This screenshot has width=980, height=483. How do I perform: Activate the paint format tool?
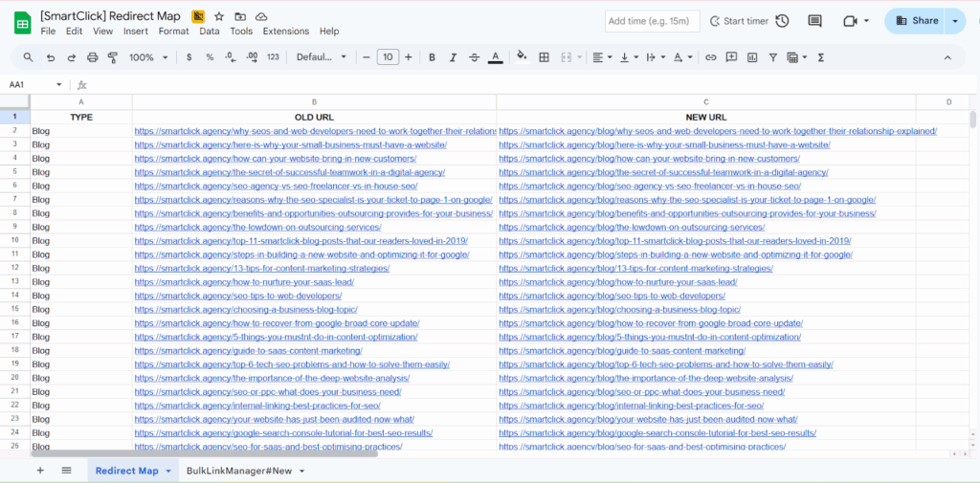point(113,57)
